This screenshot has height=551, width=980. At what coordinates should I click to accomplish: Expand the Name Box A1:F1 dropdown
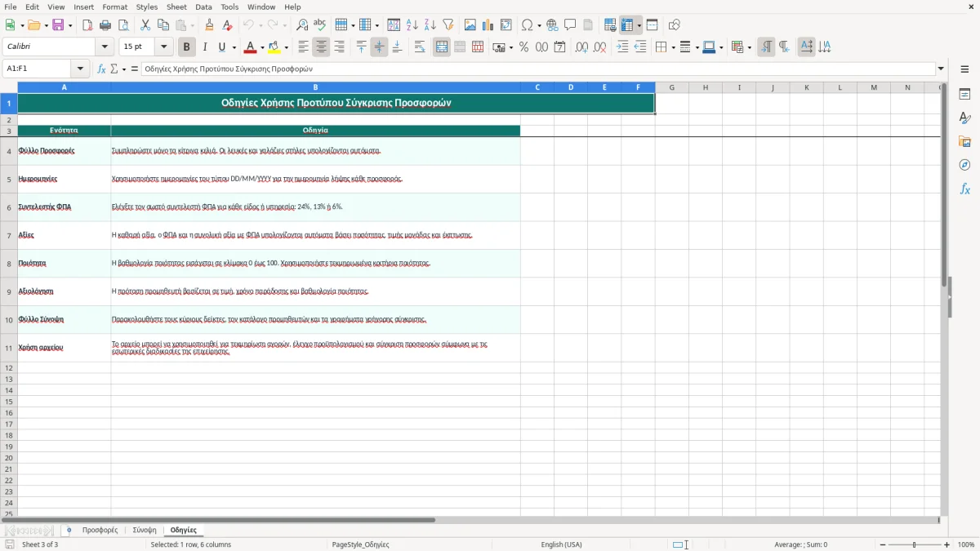80,69
